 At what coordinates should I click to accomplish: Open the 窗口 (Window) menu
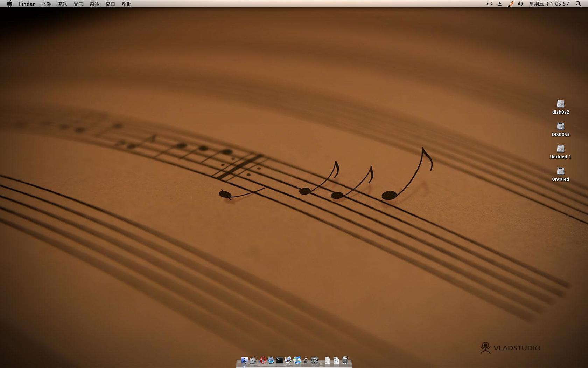tap(110, 4)
